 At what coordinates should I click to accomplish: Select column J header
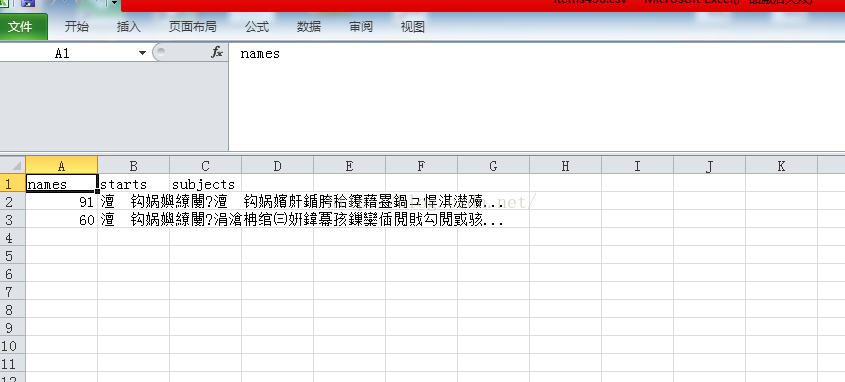click(x=709, y=165)
